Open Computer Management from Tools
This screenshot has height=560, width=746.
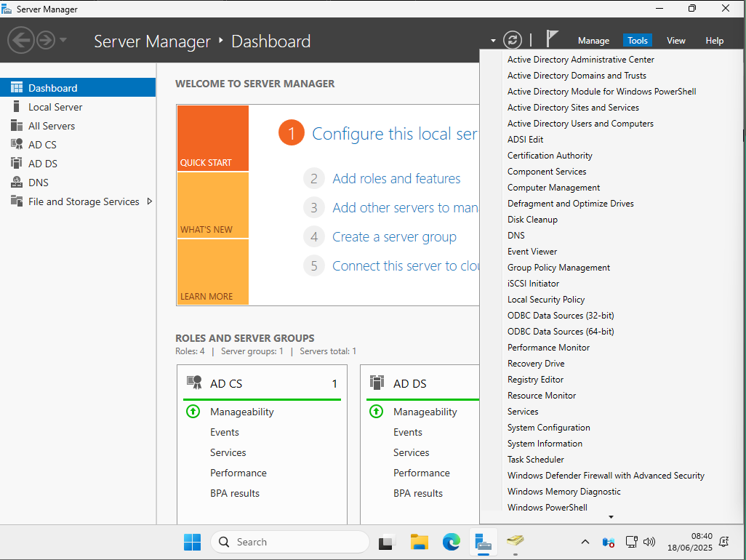[x=553, y=188]
